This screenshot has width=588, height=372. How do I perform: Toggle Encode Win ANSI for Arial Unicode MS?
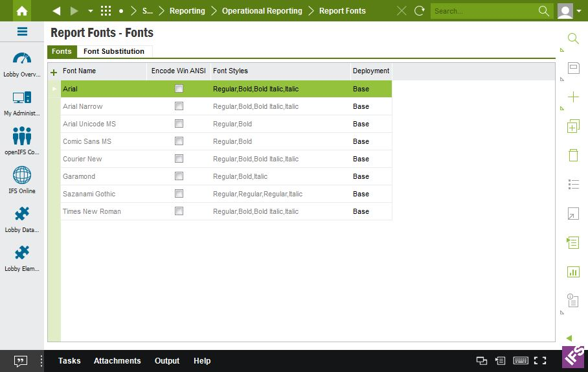pyautogui.click(x=179, y=124)
